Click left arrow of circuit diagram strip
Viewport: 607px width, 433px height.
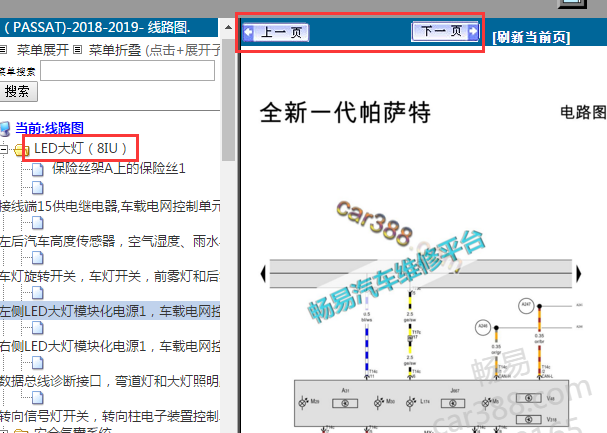[x=264, y=274]
